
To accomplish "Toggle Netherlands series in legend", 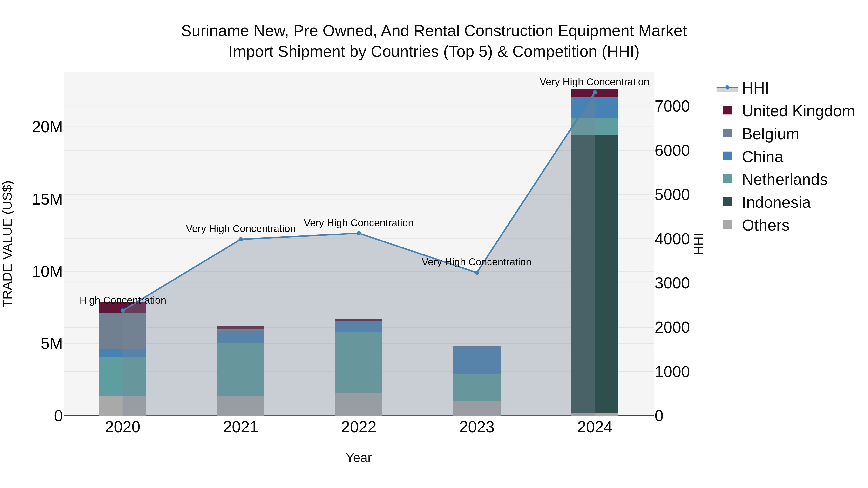I will [x=775, y=180].
